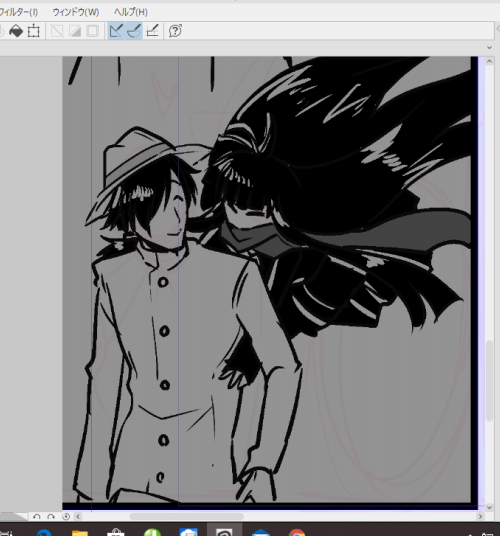Click the Show selection border icon
The width and height of the screenshot is (500, 536).
[93, 31]
